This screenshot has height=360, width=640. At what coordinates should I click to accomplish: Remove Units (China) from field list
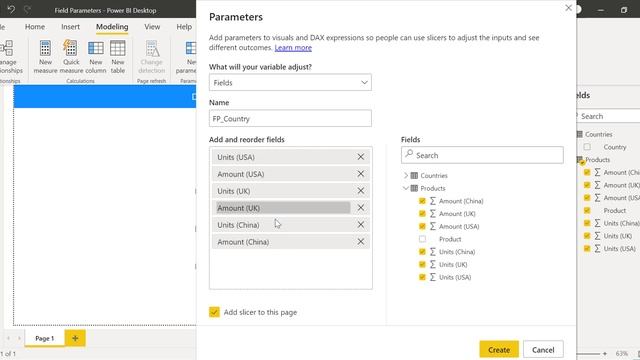[x=361, y=224]
